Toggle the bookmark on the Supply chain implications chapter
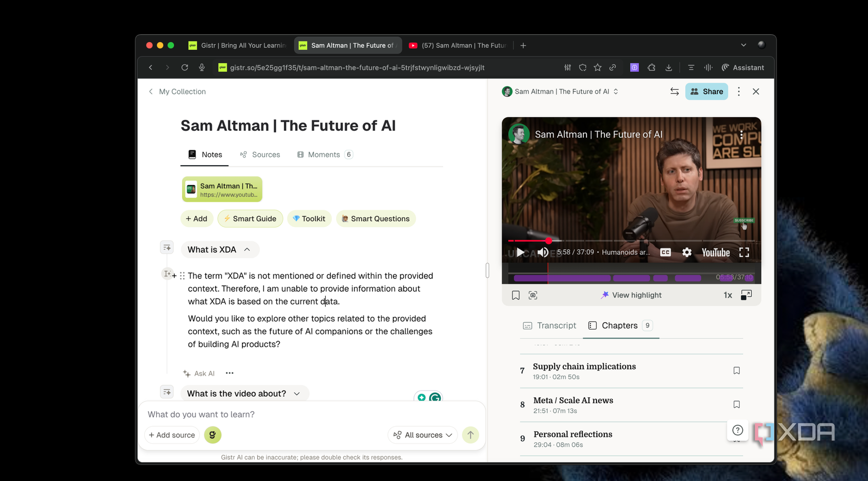 736,370
